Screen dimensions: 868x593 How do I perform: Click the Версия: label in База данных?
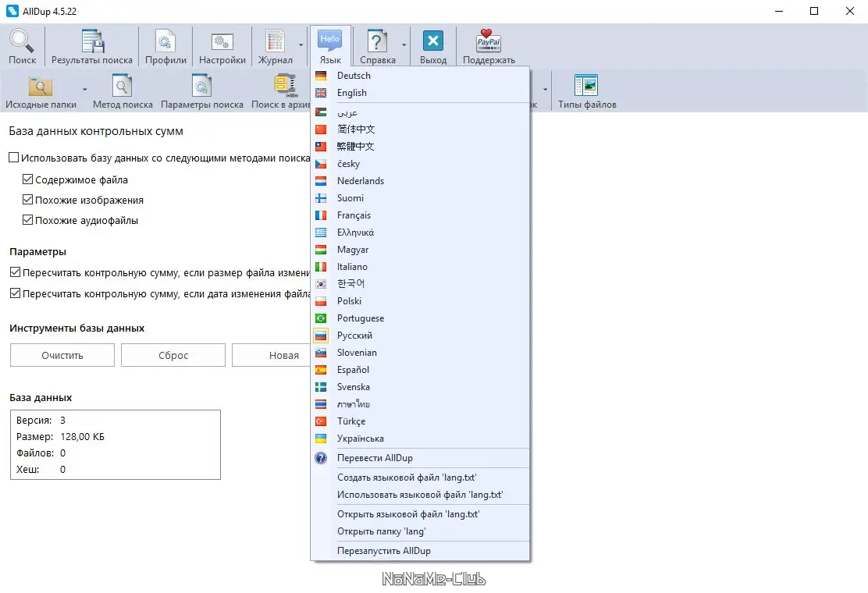[x=34, y=420]
